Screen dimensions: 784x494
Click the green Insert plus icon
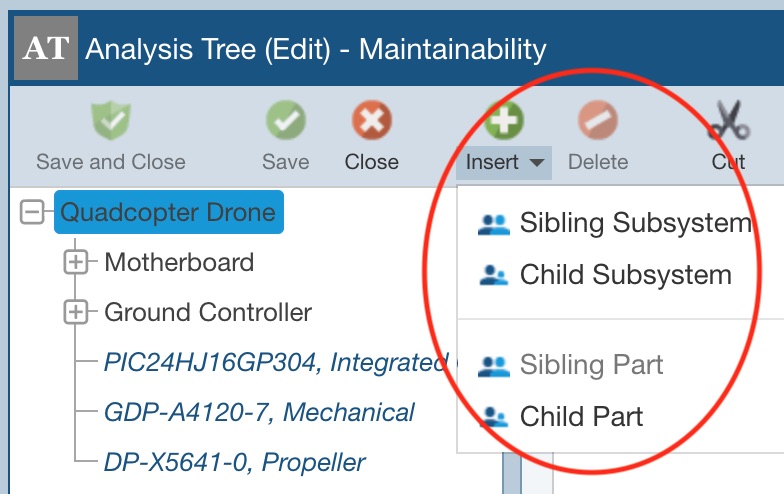click(x=505, y=122)
